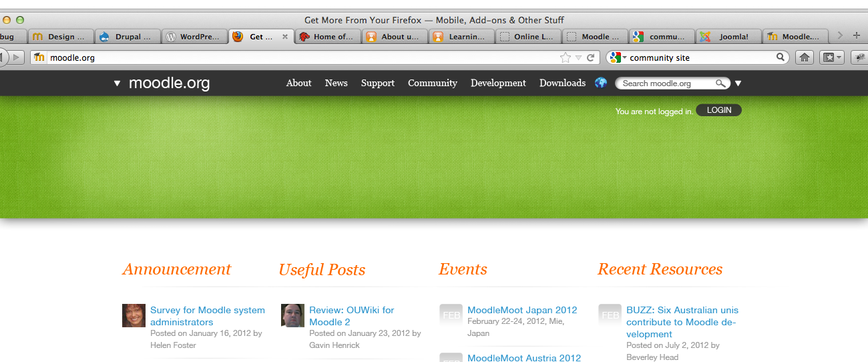This screenshot has height=362, width=868.
Task: Open the MoodleMoot Austria 2012 event
Action: point(524,357)
